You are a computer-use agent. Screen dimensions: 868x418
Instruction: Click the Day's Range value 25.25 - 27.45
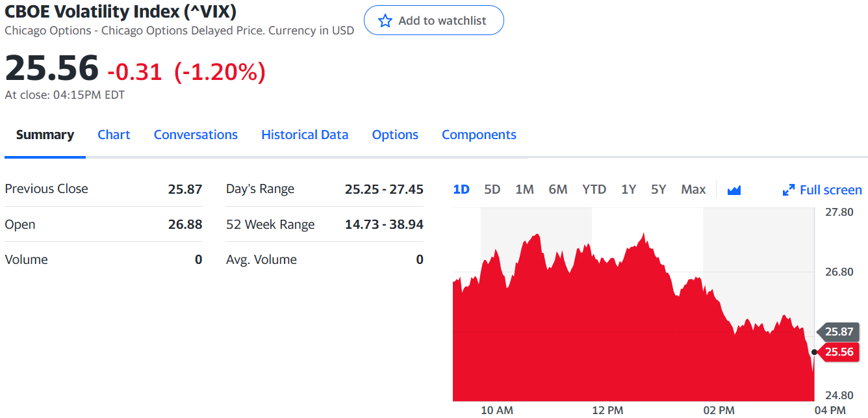[384, 189]
